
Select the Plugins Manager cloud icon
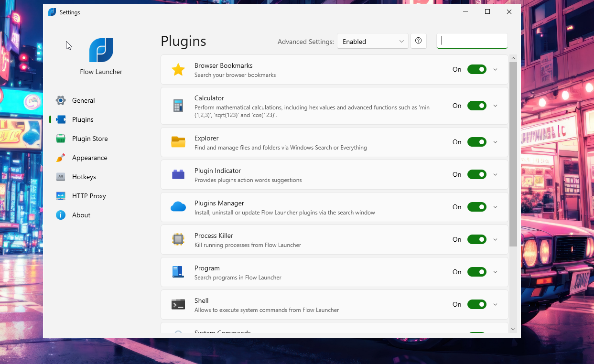(178, 207)
